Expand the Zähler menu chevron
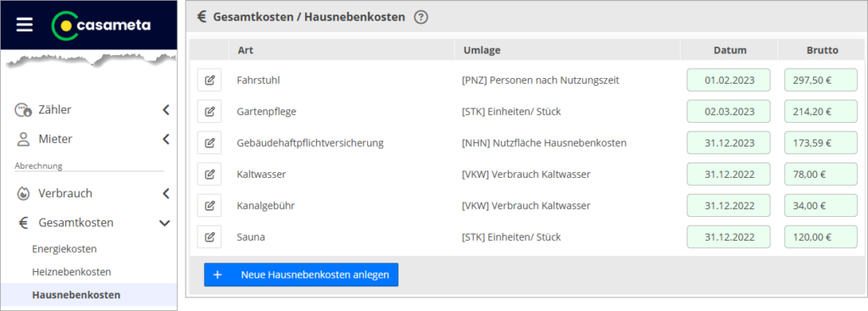The image size is (868, 311). [165, 110]
